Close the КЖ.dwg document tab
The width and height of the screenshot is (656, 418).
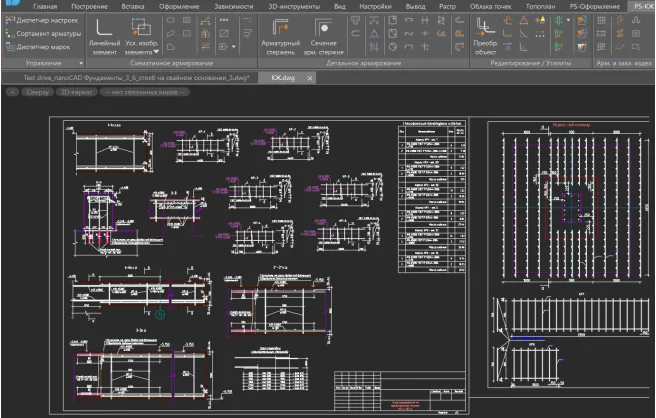click(x=310, y=77)
